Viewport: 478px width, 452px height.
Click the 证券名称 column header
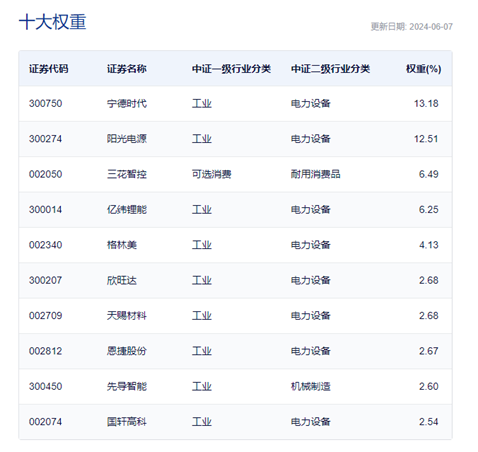point(127,69)
